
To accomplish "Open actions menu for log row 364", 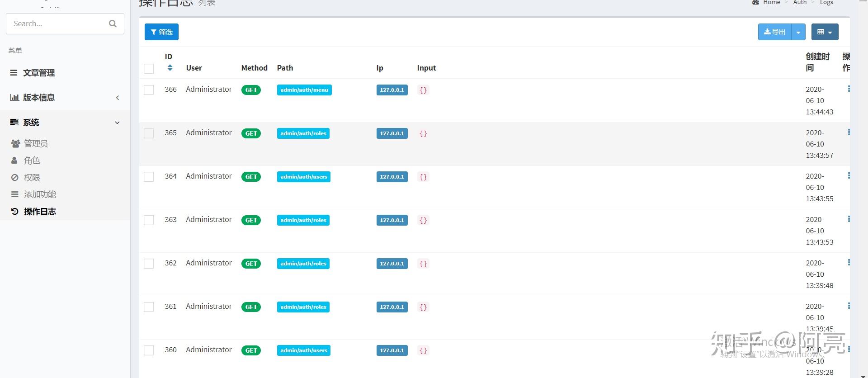I will (x=849, y=176).
